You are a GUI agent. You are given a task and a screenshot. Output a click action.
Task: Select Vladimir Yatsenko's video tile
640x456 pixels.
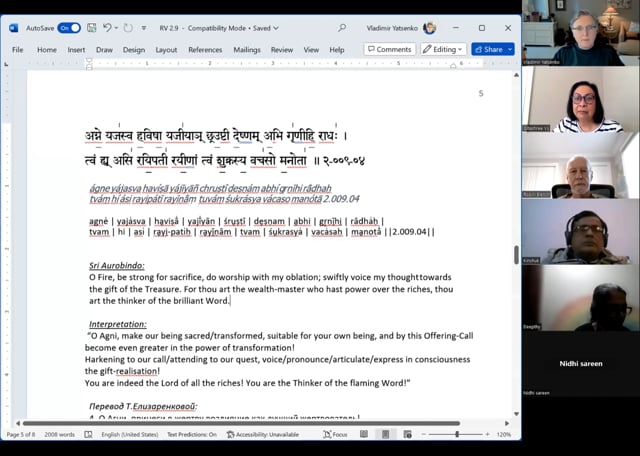point(580,33)
